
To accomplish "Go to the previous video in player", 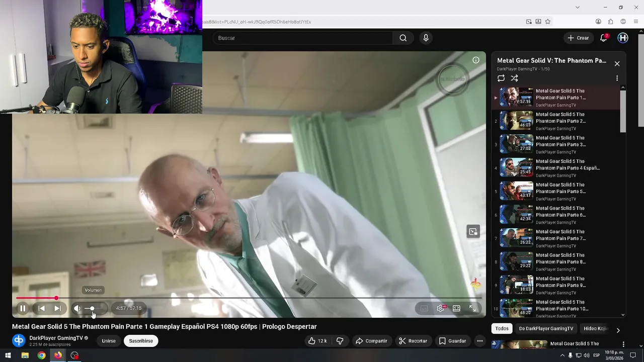I will [42, 308].
